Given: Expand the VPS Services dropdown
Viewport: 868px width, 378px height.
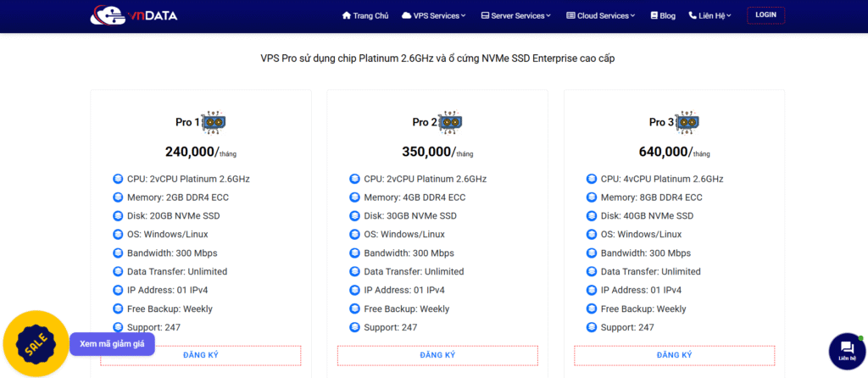Looking at the screenshot, I should [x=435, y=15].
